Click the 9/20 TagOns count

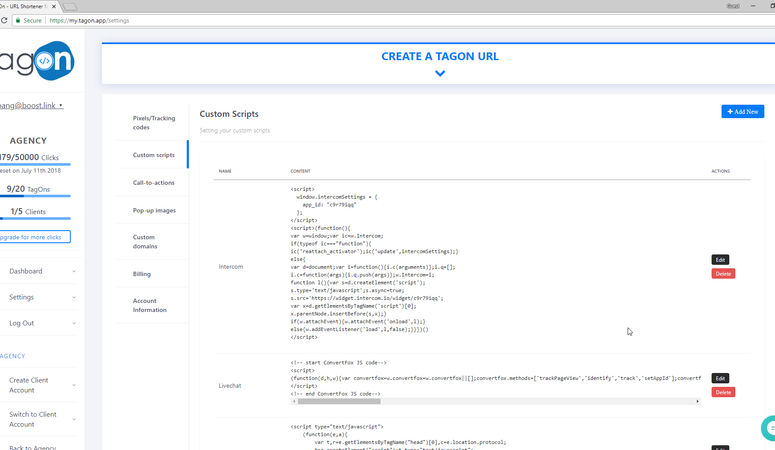point(28,189)
